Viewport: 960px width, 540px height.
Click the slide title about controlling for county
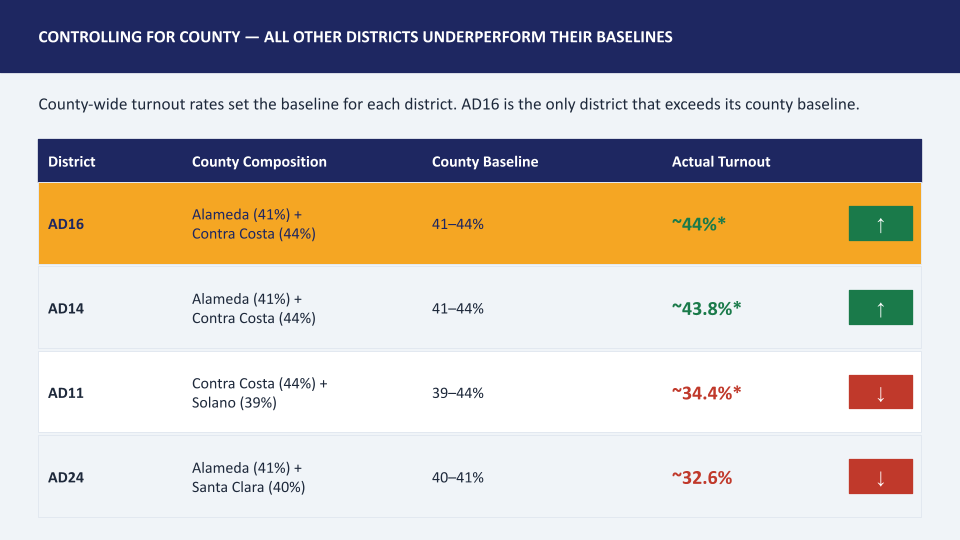pyautogui.click(x=355, y=37)
